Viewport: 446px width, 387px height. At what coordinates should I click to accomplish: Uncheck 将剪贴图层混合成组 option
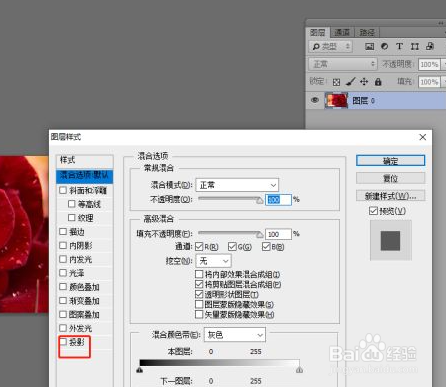[x=199, y=284]
